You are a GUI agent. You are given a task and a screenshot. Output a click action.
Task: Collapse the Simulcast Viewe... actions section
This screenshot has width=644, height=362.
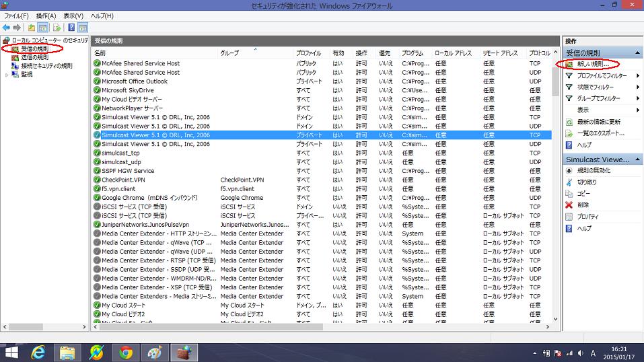click(x=637, y=159)
